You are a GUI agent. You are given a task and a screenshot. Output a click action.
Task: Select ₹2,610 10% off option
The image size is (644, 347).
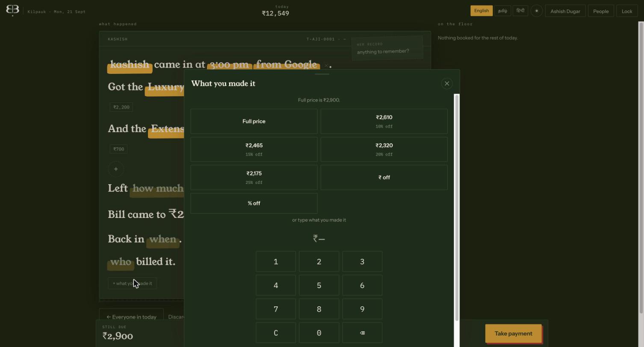pyautogui.click(x=384, y=121)
